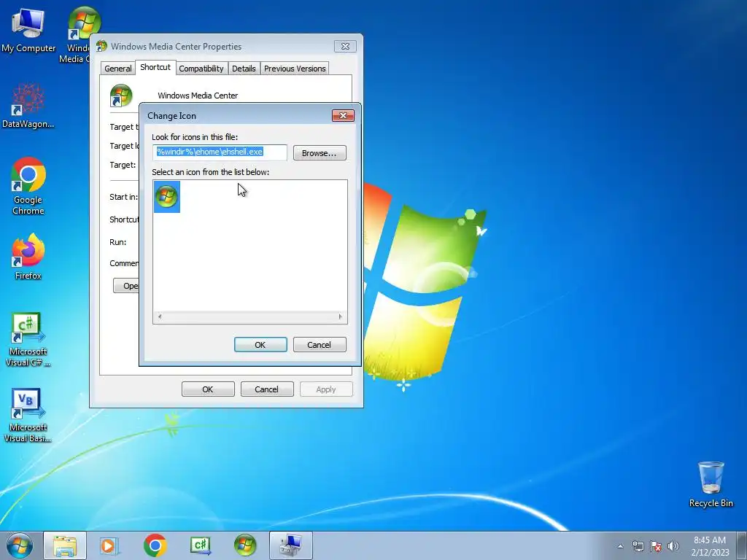Viewport: 747px width, 560px height.
Task: Click the shortcut icon in Properties header
Action: pyautogui.click(x=121, y=96)
